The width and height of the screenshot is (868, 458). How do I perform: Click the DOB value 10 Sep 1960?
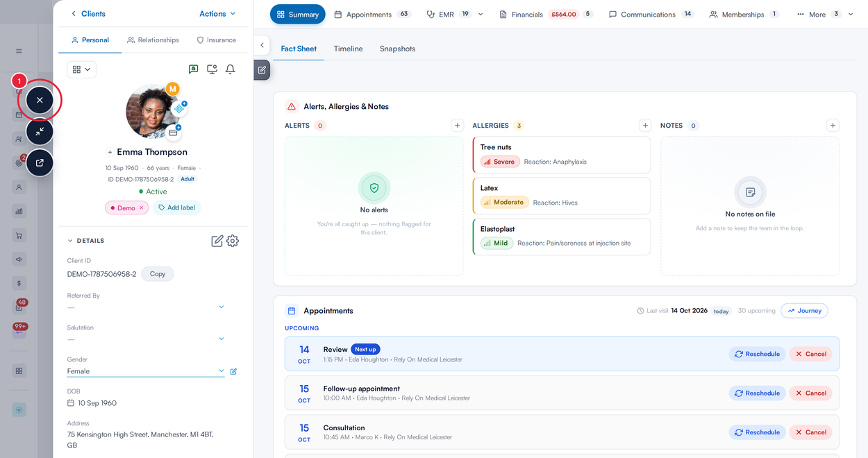pos(97,403)
